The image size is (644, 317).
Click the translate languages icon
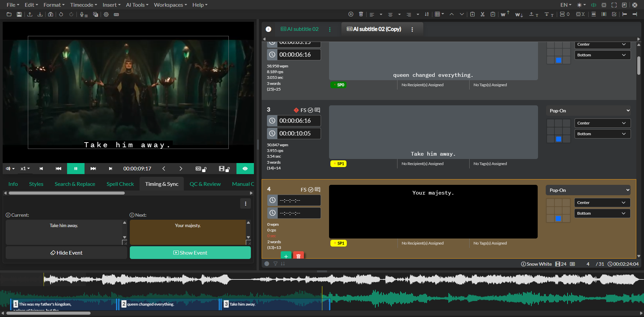click(x=96, y=14)
